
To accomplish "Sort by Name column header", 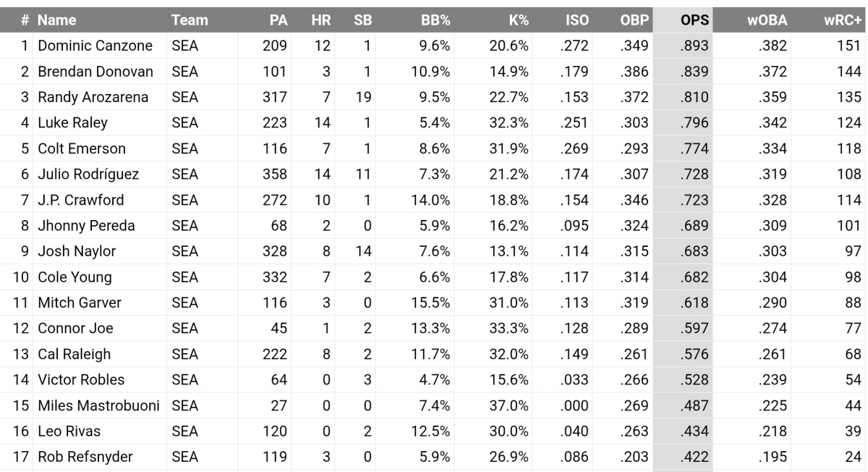I will coord(56,20).
